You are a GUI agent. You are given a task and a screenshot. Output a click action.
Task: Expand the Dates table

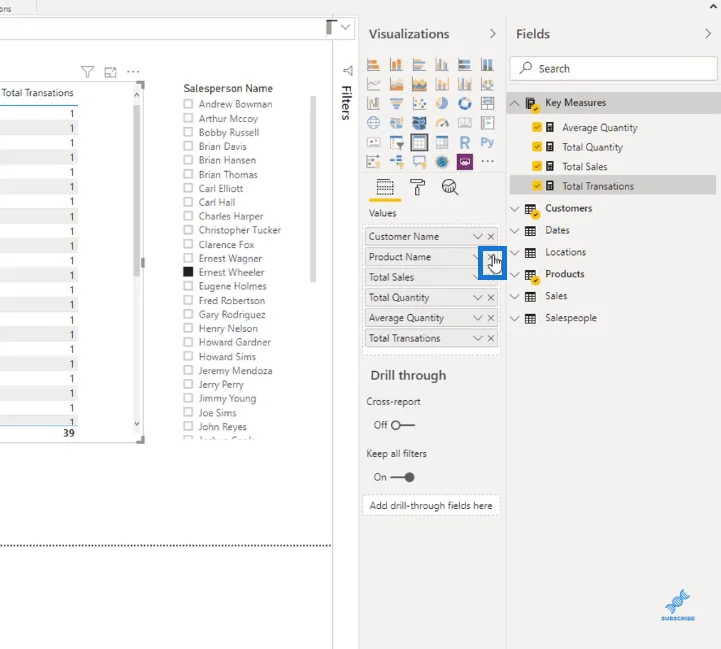(x=515, y=231)
